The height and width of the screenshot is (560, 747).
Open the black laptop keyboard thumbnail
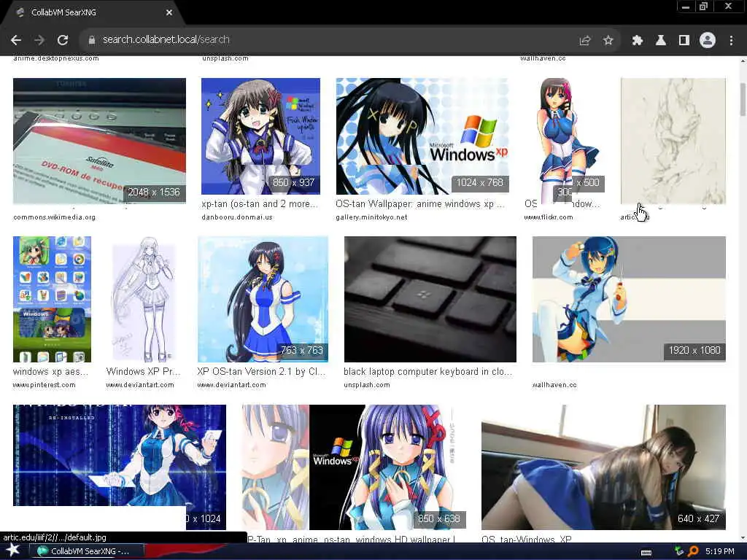[430, 299]
